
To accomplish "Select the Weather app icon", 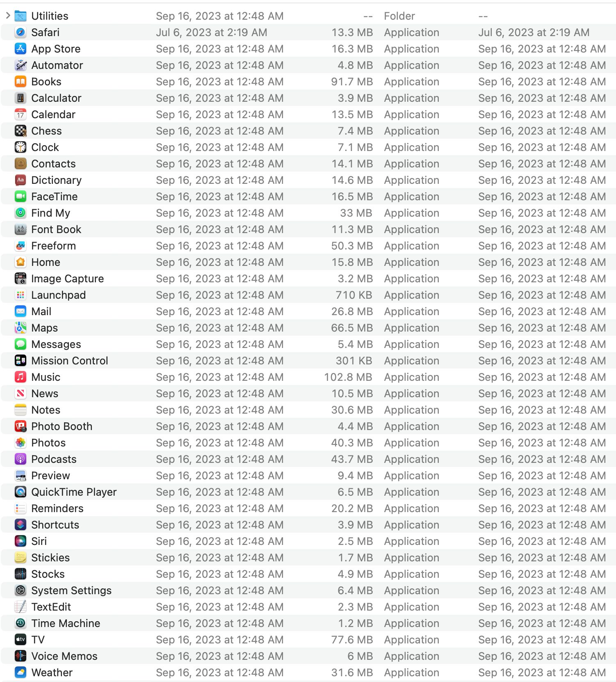I will (x=21, y=673).
